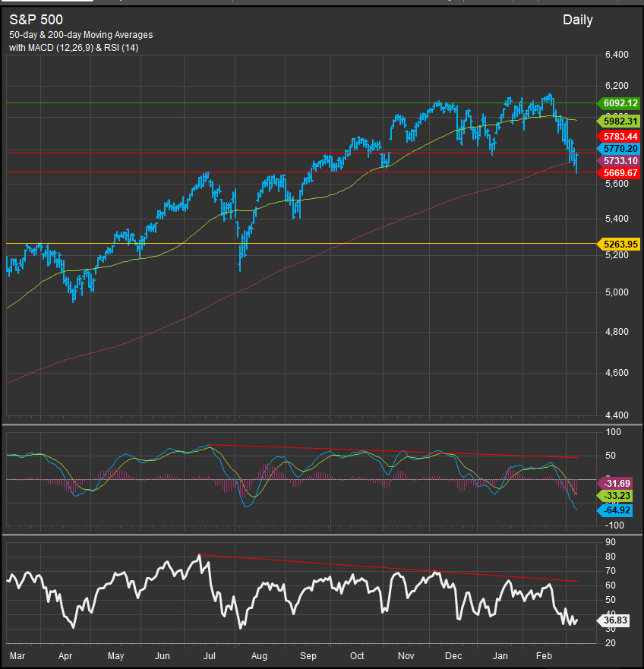Screen dimensions: 644x669
Task: Click the 70 label on RSI axis
Action: point(611,571)
